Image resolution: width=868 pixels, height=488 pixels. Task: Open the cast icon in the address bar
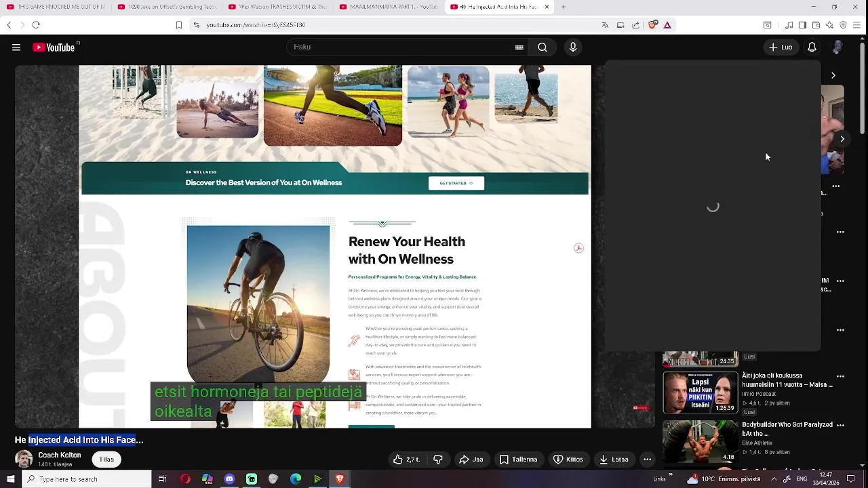click(620, 25)
